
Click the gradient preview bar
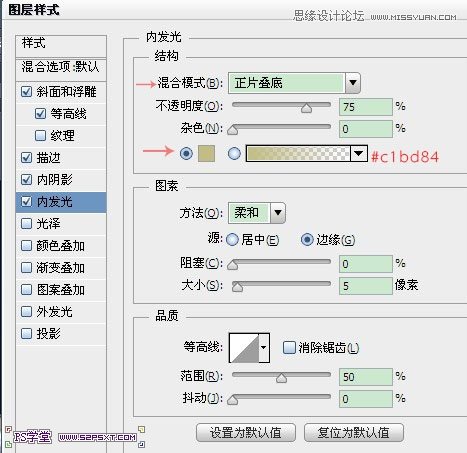click(x=298, y=153)
